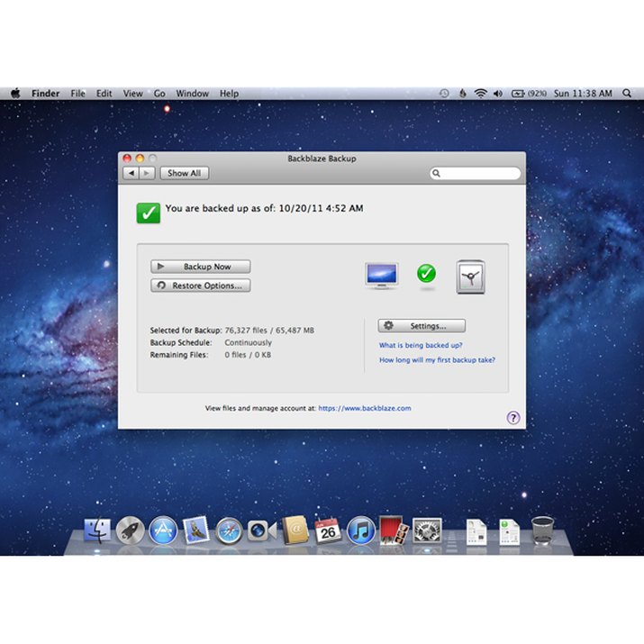Launch Safari compass icon in dock
The image size is (644, 644).
coord(229,531)
